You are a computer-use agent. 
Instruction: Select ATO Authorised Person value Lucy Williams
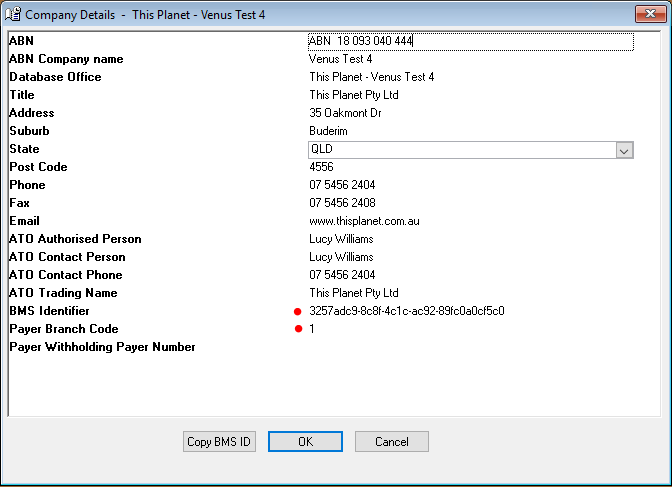pos(341,239)
